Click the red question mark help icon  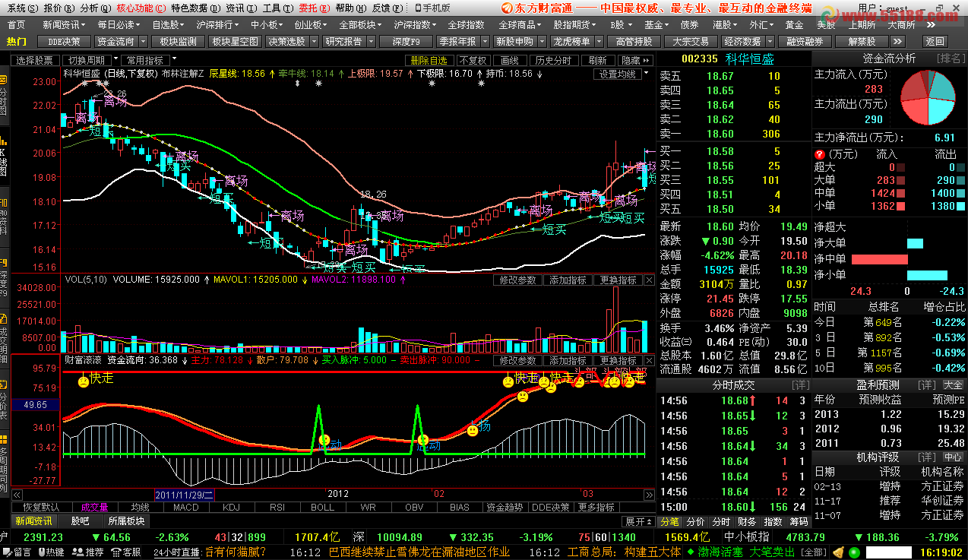(x=819, y=154)
